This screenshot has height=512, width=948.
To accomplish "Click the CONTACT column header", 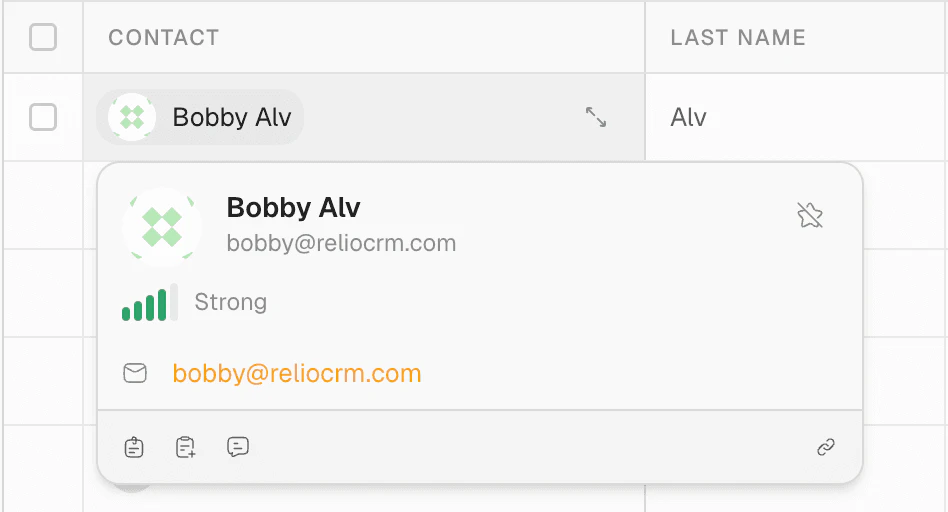I will tap(163, 38).
